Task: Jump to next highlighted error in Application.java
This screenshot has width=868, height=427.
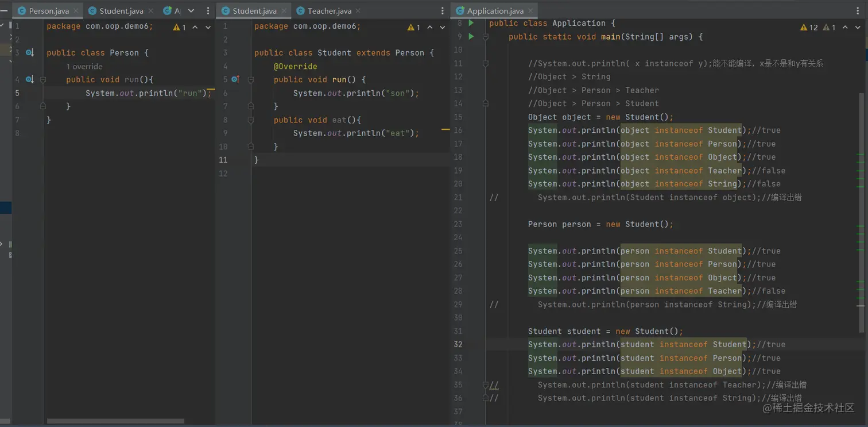Action: [x=858, y=28]
